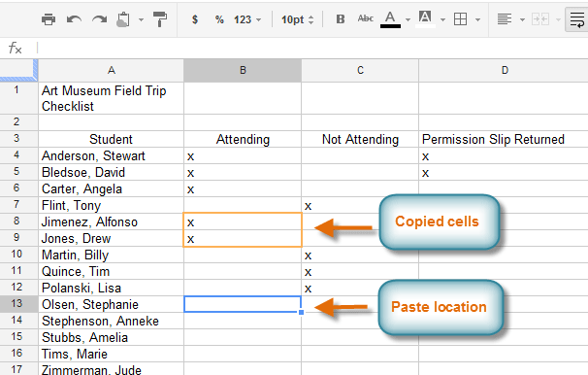Click the horizontal align icon
Image resolution: width=588 pixels, height=375 pixels.
505,18
